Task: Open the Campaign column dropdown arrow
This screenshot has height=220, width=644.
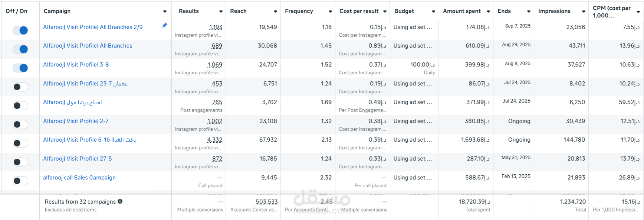Action: coord(165,12)
